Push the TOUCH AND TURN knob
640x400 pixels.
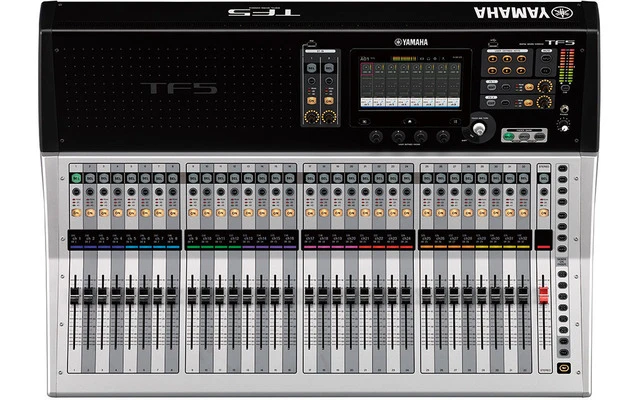478,129
